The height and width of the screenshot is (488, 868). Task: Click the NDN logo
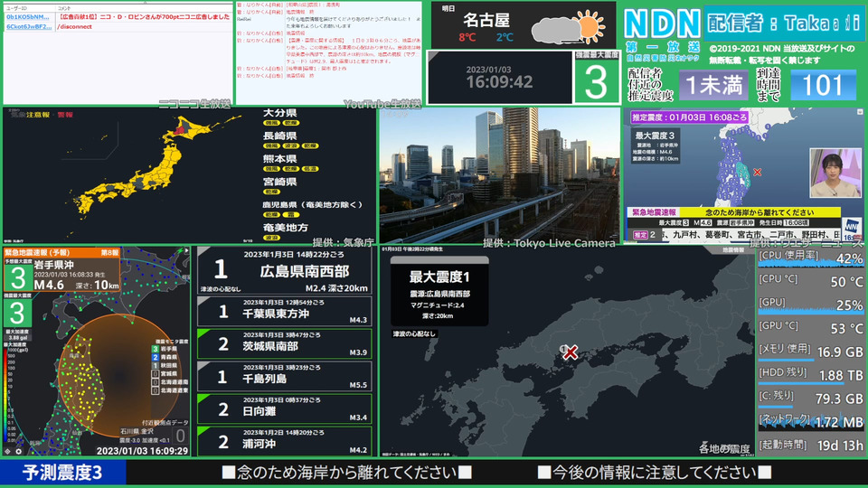[x=662, y=23]
